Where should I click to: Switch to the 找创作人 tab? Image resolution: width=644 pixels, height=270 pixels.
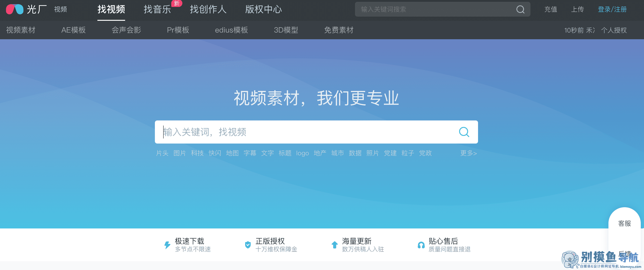(x=208, y=9)
